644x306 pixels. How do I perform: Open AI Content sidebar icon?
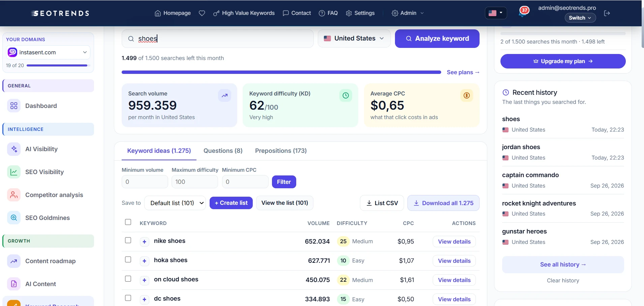pos(14,284)
